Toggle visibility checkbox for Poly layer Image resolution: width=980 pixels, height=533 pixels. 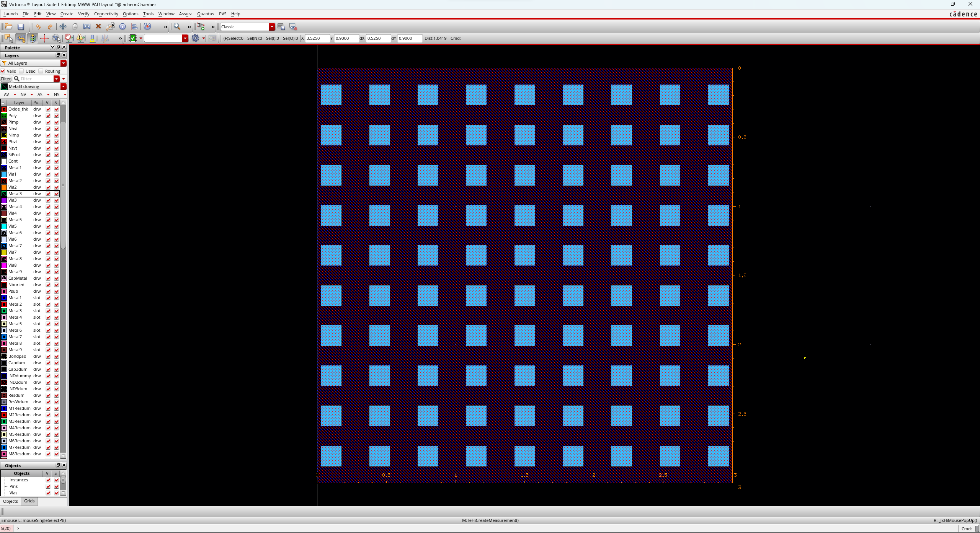tap(48, 116)
